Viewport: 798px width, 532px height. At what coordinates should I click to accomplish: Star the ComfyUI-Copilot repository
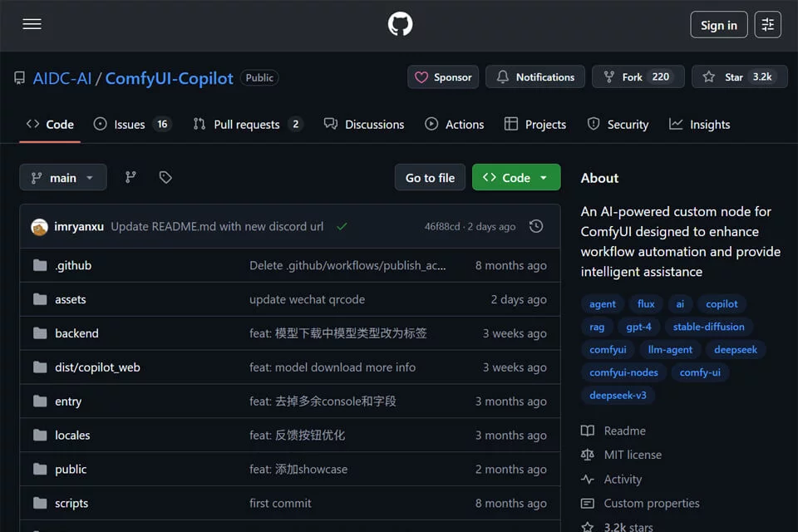(740, 76)
